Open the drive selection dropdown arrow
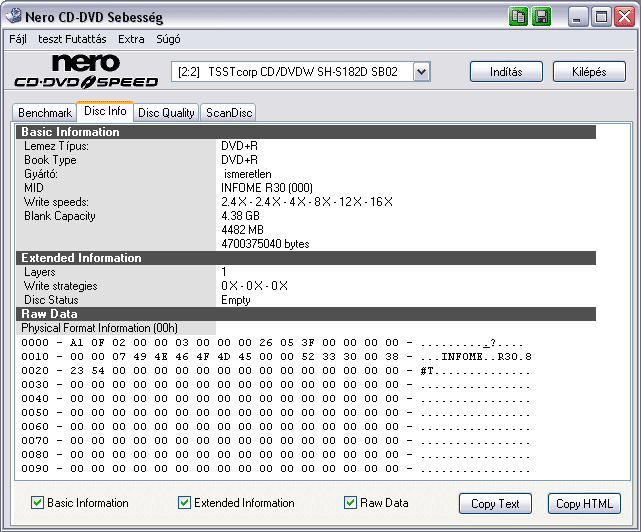The image size is (641, 532). click(421, 72)
